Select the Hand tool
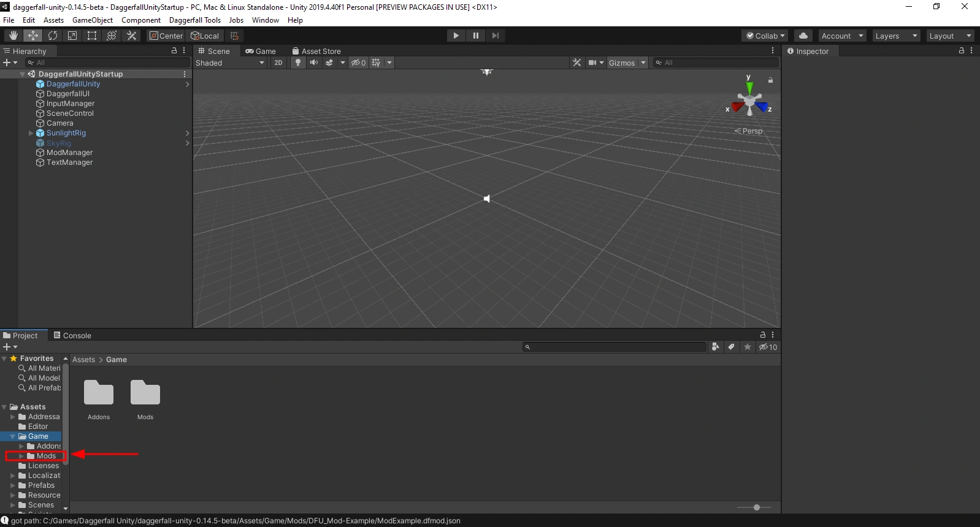Screen dimensions: 980x527 13,36
